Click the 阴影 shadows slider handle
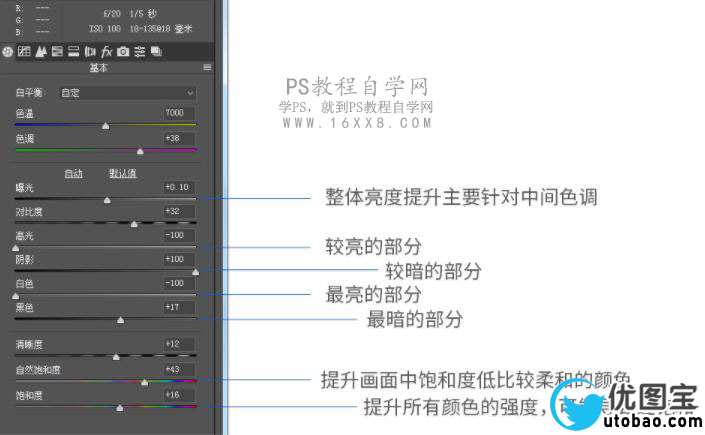Screen dimensions: 705x435 196,272
